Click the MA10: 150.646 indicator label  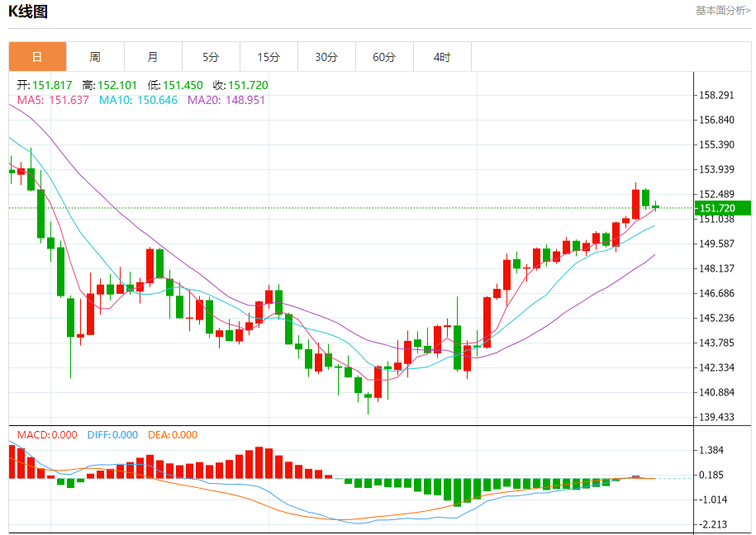tap(138, 100)
